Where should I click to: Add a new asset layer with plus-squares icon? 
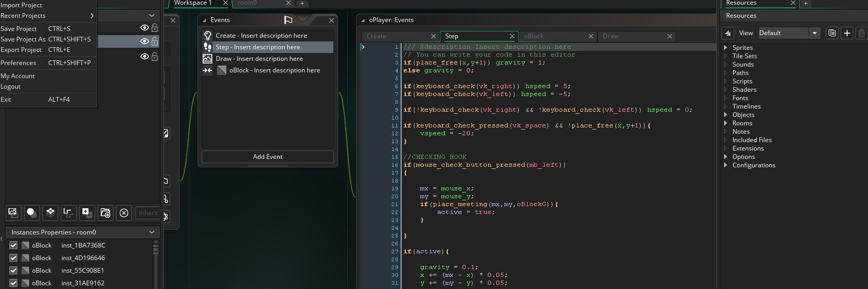pyautogui.click(x=87, y=212)
